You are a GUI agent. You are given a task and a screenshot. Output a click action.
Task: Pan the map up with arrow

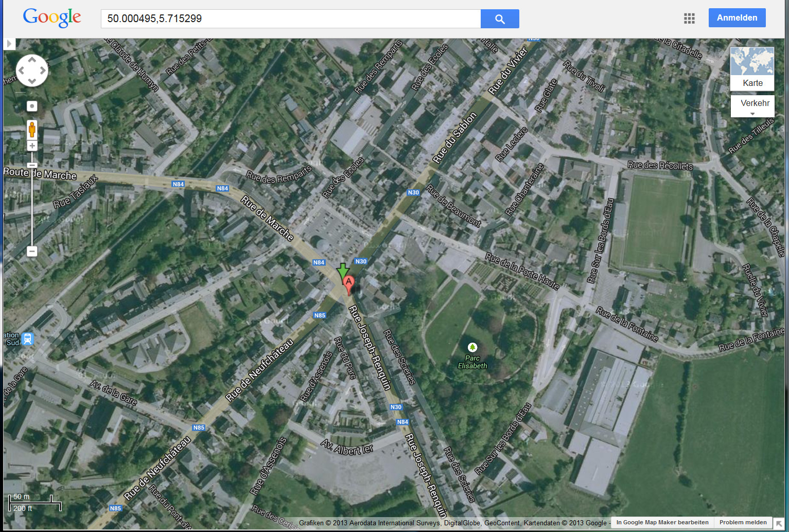32,60
